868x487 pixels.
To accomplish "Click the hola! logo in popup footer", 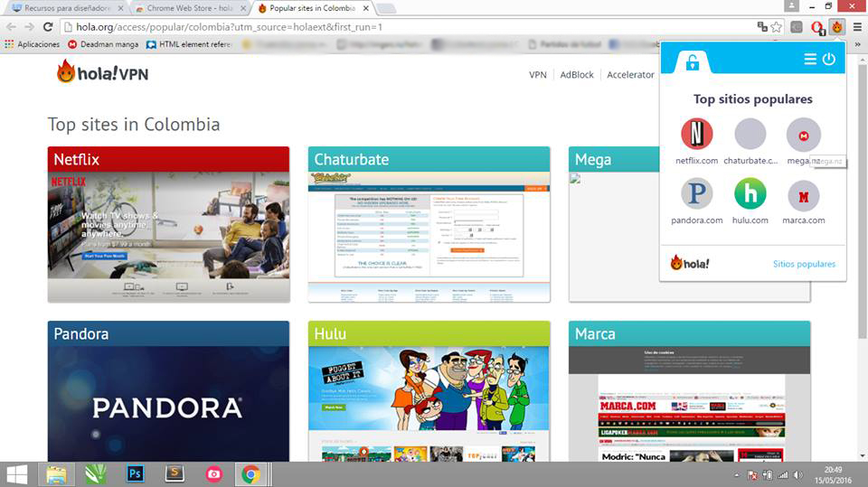I will [x=690, y=262].
